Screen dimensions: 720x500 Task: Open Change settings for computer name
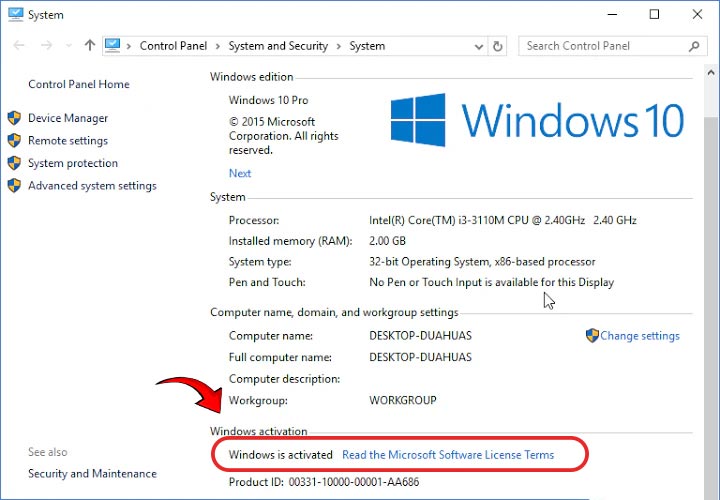click(x=640, y=336)
